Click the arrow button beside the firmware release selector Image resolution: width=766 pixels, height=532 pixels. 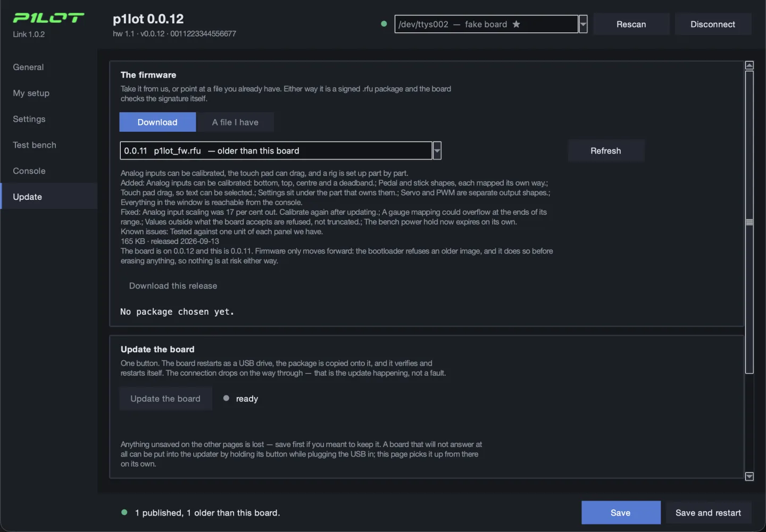click(437, 151)
